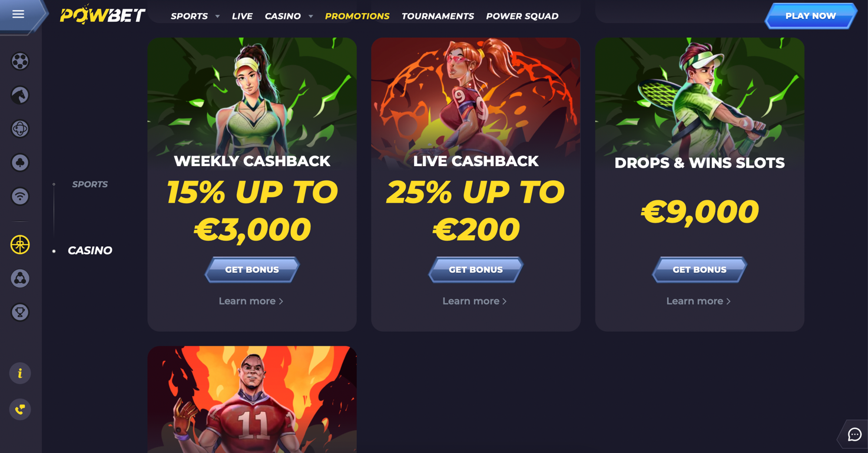
Task: Open the footballer number 11 promo image
Action: tap(252, 399)
